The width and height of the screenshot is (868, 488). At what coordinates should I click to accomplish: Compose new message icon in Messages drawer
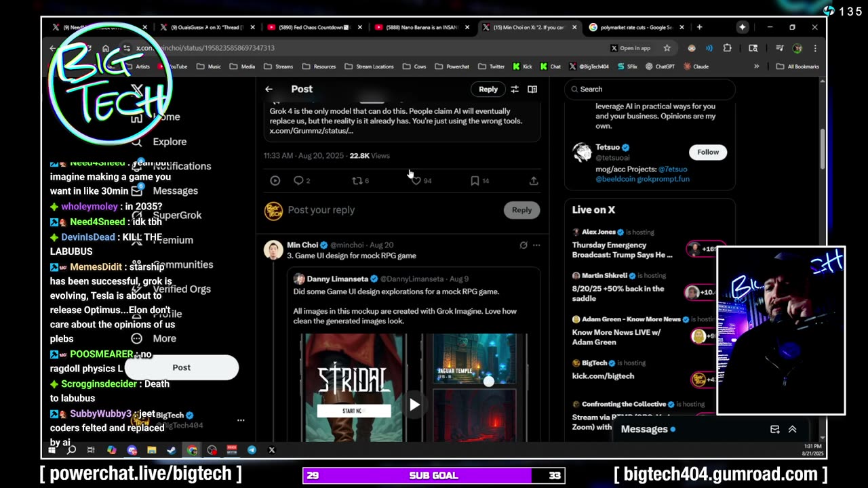click(x=774, y=429)
